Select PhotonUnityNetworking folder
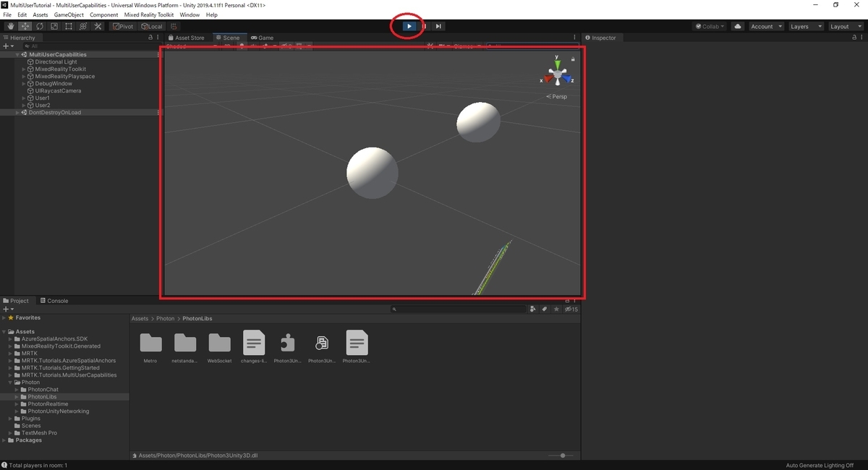The height and width of the screenshot is (470, 868). point(58,411)
